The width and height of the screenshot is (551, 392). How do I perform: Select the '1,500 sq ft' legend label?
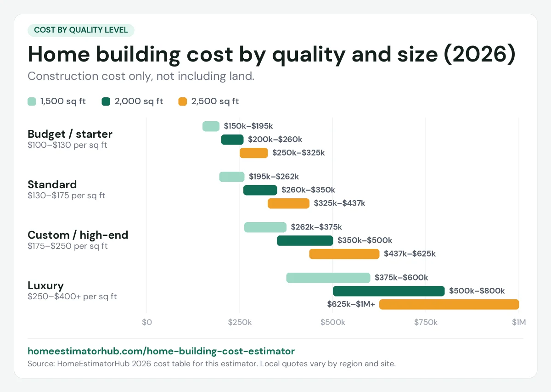click(63, 101)
